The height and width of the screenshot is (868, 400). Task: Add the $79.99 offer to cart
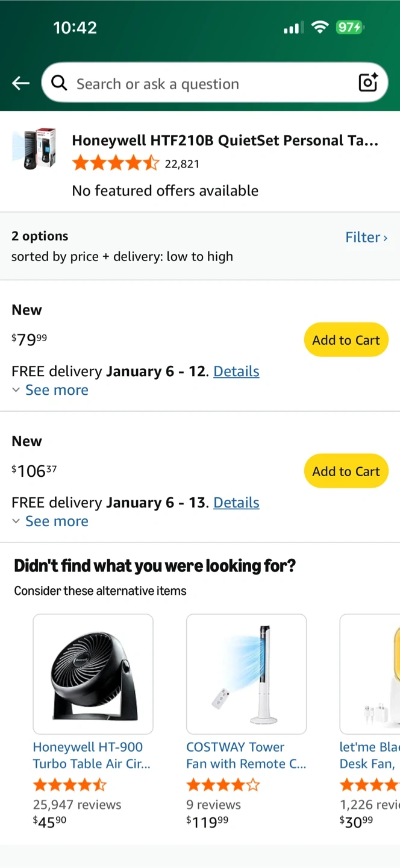(x=346, y=340)
